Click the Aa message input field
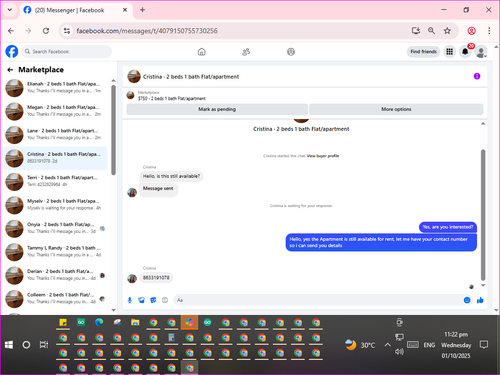This screenshot has height=375, width=500. point(318,300)
